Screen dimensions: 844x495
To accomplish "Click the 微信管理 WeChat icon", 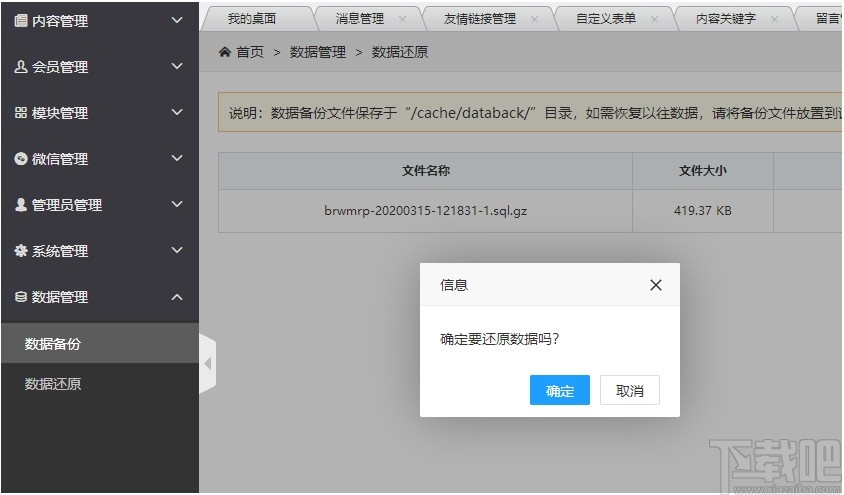I will pos(20,159).
